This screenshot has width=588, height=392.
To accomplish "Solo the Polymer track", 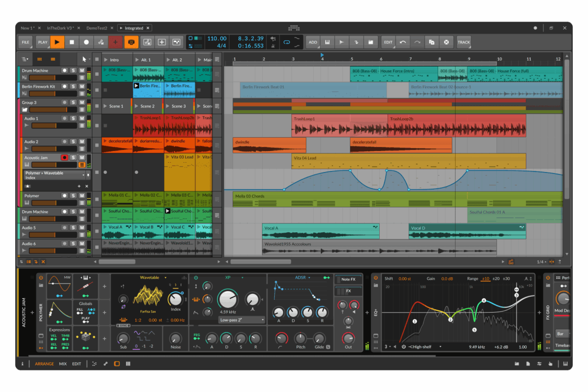I will (73, 196).
